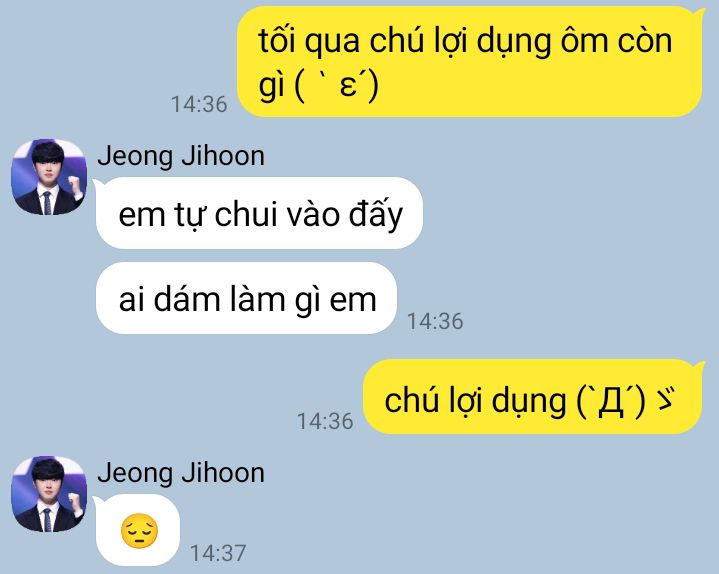719x574 pixels.
Task: Open Jeong Jihoon's profile picture above first reply
Action: coord(49,177)
